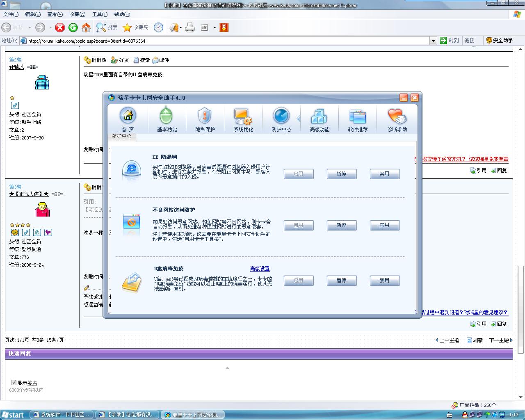Disable the IE 防漏墙 protection
This screenshot has height=420, width=525.
click(x=384, y=174)
